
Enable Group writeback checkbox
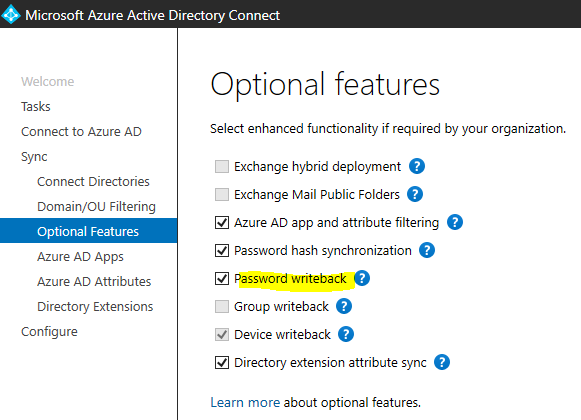point(222,307)
